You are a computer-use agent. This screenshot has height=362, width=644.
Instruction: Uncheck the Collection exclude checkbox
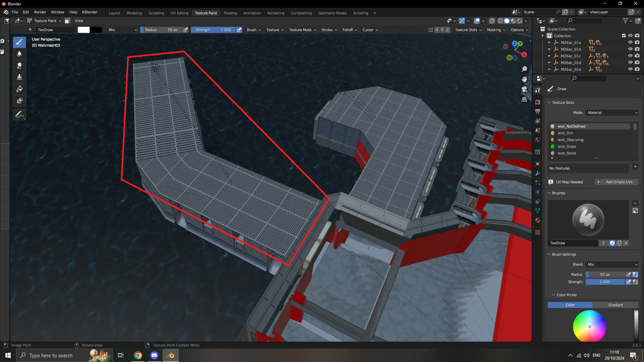(624, 36)
